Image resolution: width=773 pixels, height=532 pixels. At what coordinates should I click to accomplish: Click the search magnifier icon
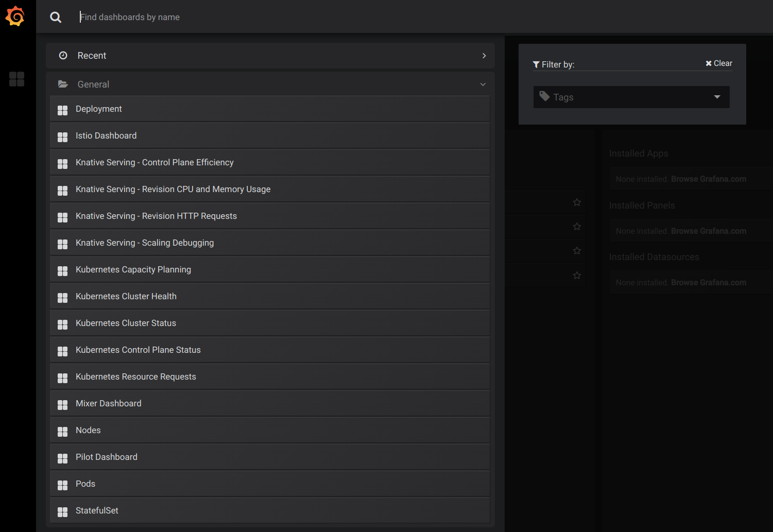(56, 17)
